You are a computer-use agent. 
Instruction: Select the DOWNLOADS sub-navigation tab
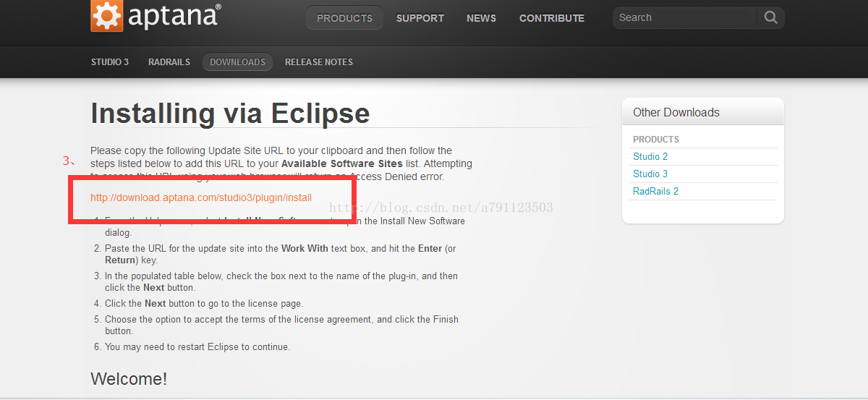[x=238, y=62]
